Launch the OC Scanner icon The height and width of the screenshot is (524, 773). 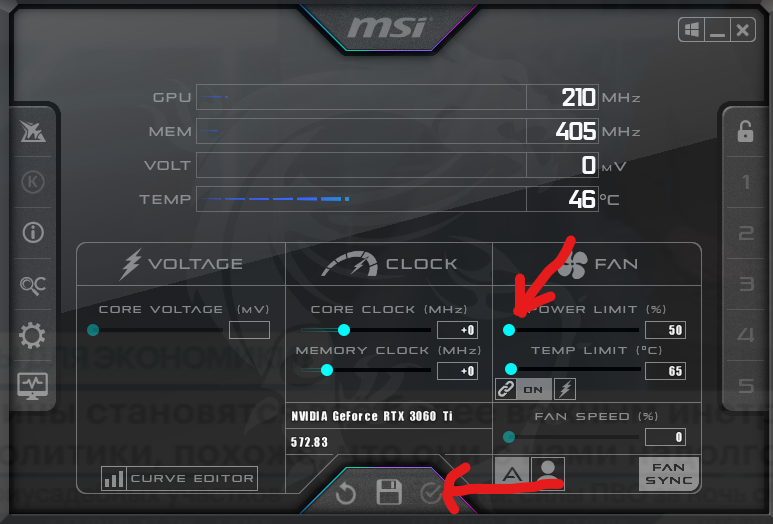(33, 285)
